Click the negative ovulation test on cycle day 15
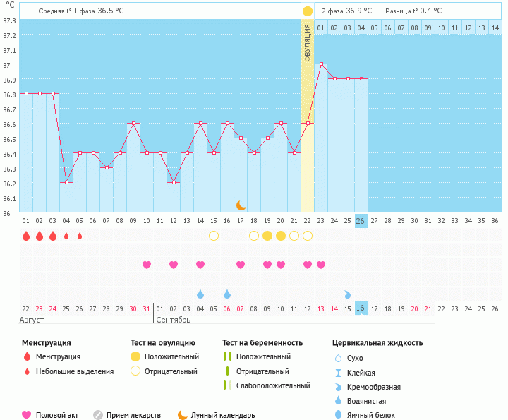Image resolution: width=508 pixels, height=420 pixels. 214,236
